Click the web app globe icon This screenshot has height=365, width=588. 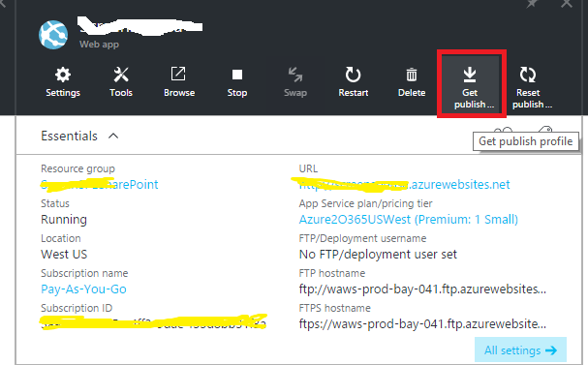53,35
